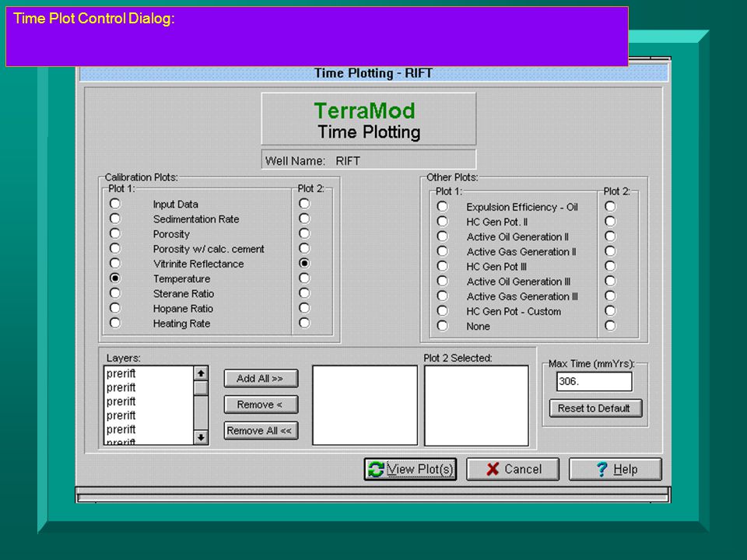Click the Layers list scrollbar thumb
This screenshot has width=747, height=560.
click(201, 388)
